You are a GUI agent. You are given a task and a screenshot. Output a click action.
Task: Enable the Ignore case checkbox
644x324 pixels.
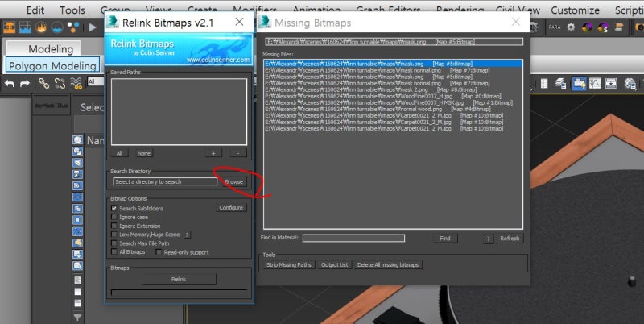click(x=114, y=217)
